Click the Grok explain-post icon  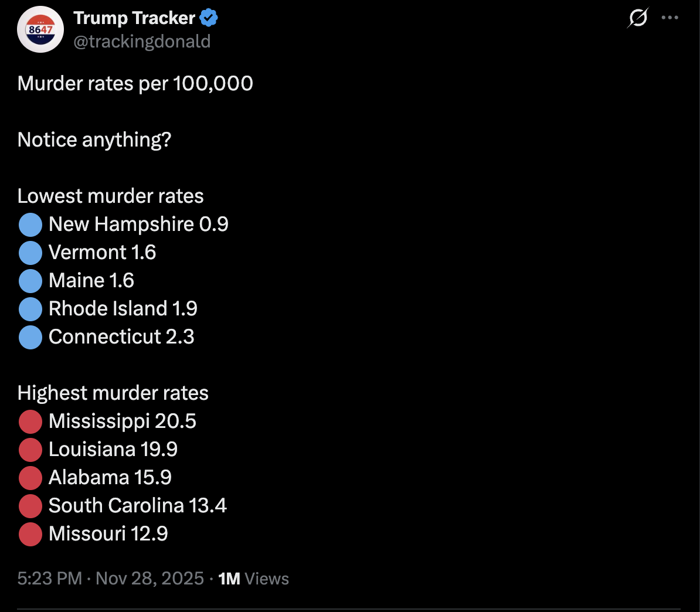pos(638,18)
